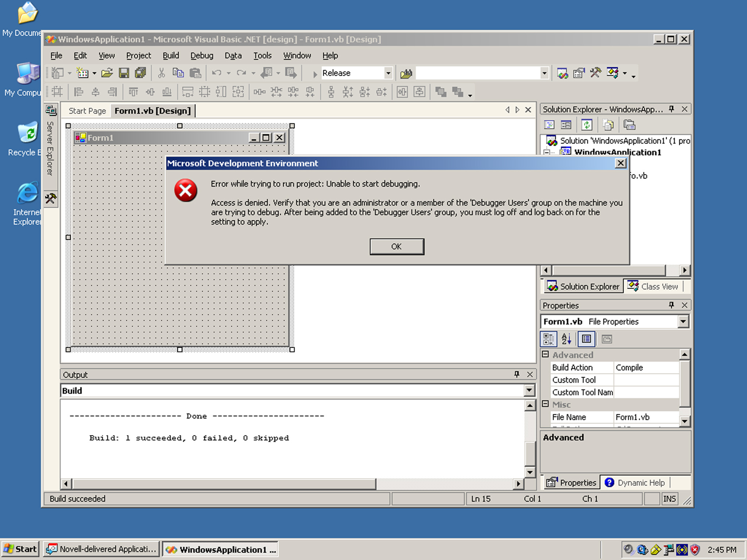The image size is (747, 560).
Task: Click the Align to Grid layout icon
Action: tap(57, 92)
